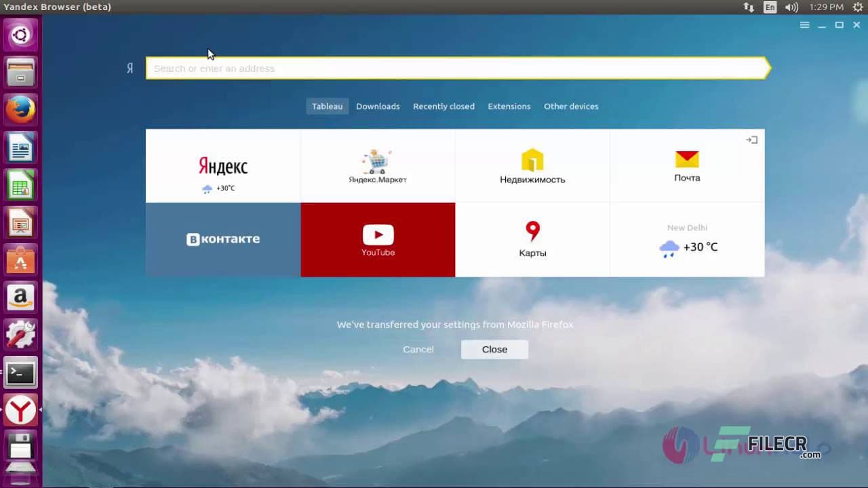The width and height of the screenshot is (868, 488).
Task: Open the YouTube tile
Action: [x=378, y=239]
